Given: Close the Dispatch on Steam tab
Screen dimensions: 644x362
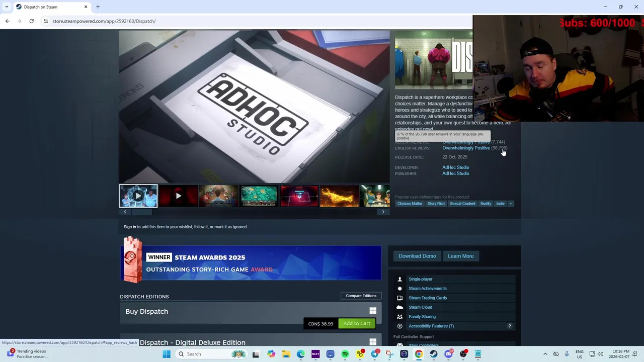Looking at the screenshot, I should click(x=86, y=7).
